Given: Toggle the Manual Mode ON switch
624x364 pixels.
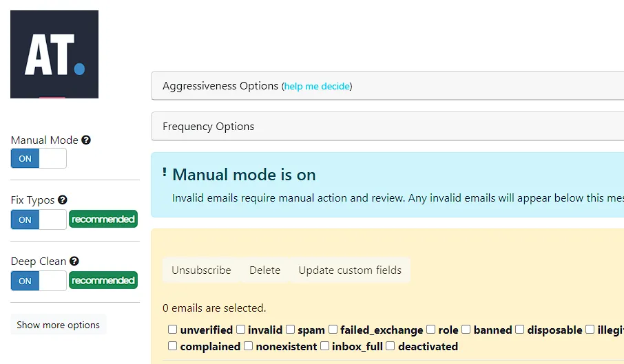Looking at the screenshot, I should pyautogui.click(x=39, y=158).
